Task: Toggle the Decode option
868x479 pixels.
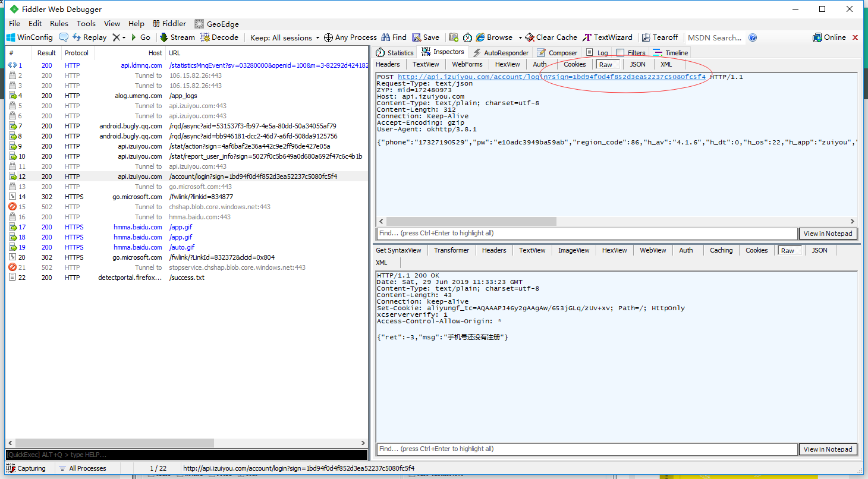Action: point(219,37)
